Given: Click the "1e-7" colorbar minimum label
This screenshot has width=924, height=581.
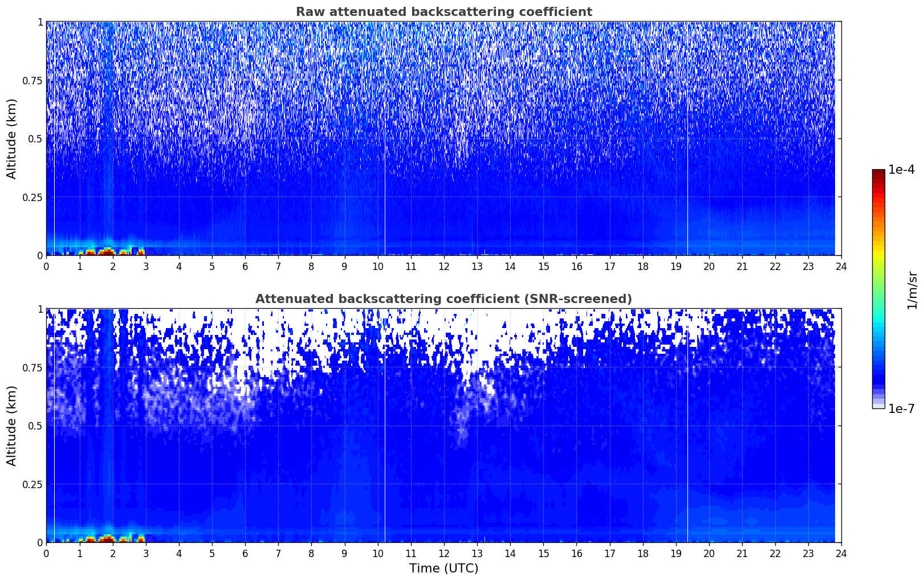Looking at the screenshot, I should coord(902,409).
